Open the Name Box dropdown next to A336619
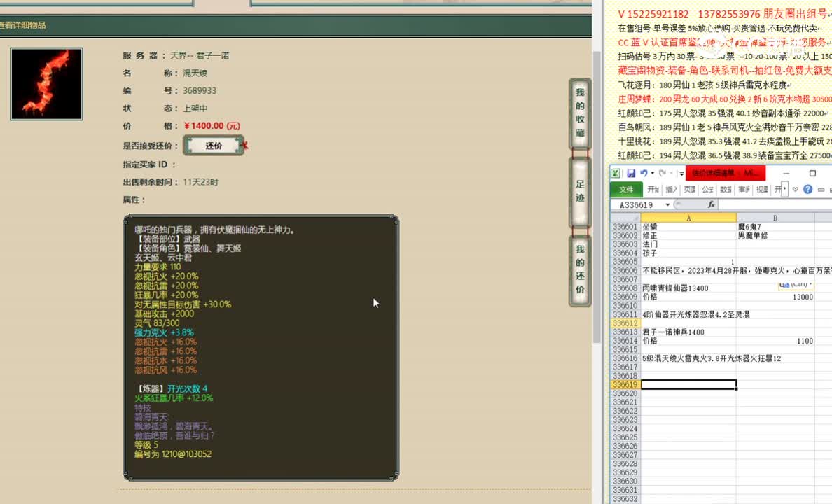Screen dimensions: 832x504 point(667,205)
